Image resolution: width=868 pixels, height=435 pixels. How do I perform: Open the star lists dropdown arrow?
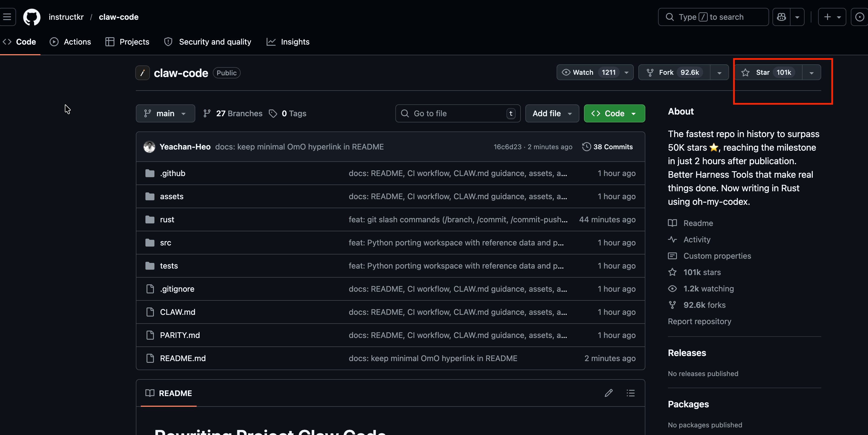(811, 73)
